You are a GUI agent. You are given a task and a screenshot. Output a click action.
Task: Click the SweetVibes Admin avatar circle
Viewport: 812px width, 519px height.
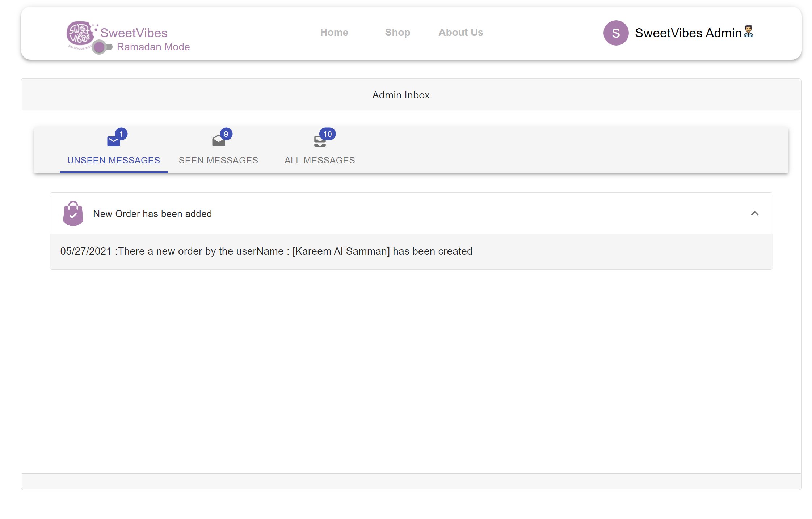click(615, 33)
